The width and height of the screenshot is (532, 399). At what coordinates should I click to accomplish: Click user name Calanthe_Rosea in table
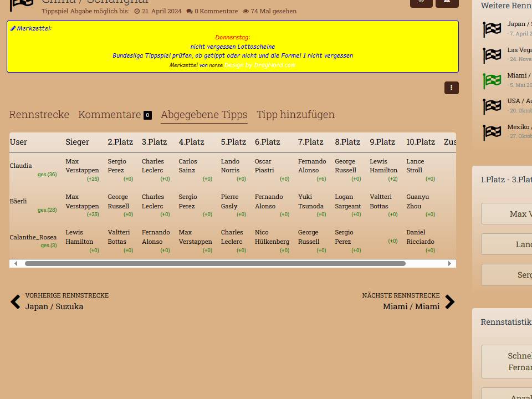point(33,237)
